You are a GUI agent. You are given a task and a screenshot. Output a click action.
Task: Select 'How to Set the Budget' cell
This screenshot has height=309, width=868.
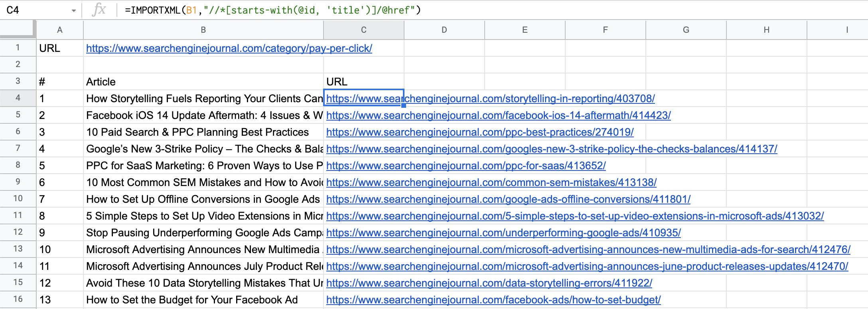point(203,299)
